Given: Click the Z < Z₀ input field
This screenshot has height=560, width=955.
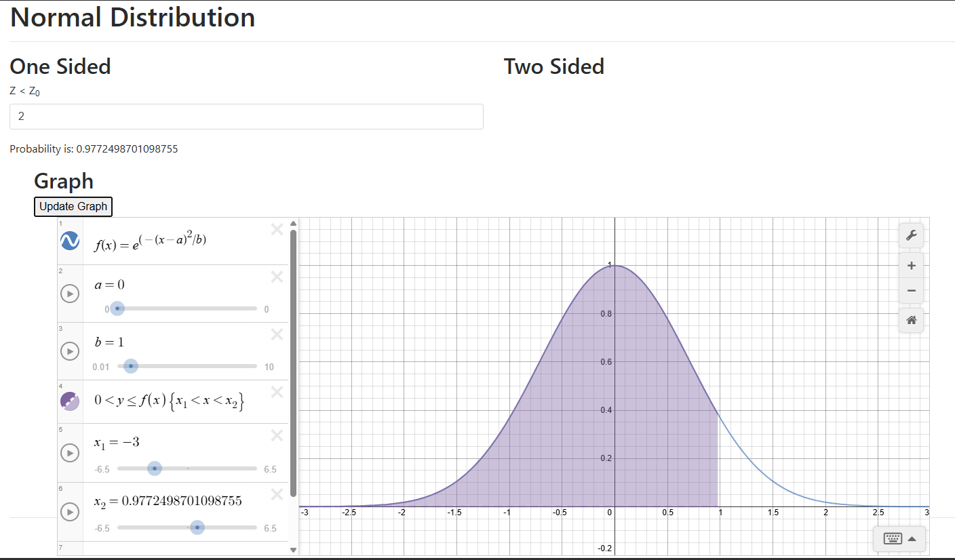Looking at the screenshot, I should pyautogui.click(x=246, y=116).
